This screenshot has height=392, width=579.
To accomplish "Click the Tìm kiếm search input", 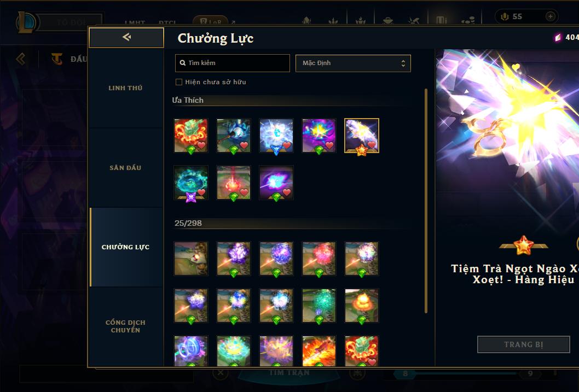I will (x=232, y=63).
